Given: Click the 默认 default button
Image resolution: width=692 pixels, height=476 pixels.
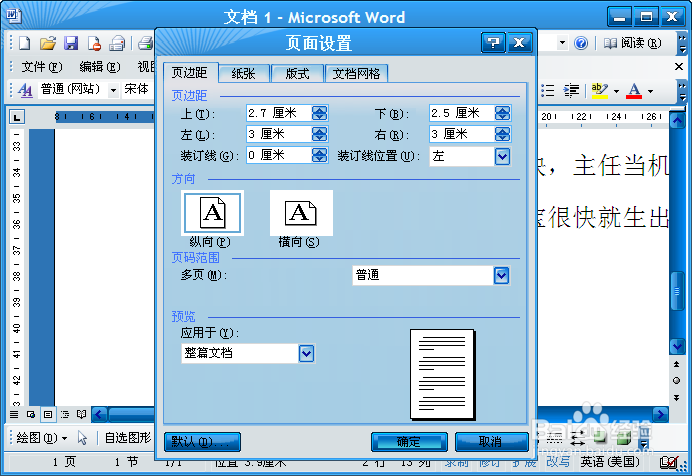Looking at the screenshot, I should [202, 442].
